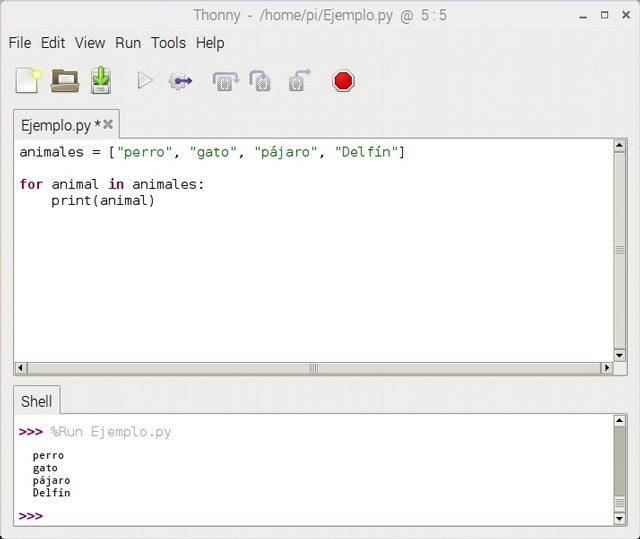The image size is (640, 539).
Task: Click the line 'print(animal)' in the editor
Action: click(103, 201)
